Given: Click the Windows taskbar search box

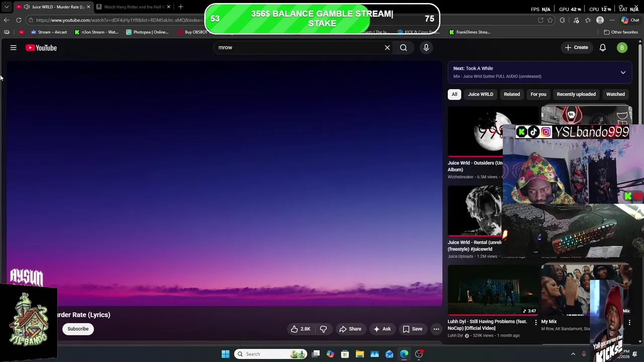Looking at the screenshot, I should tap(271, 354).
